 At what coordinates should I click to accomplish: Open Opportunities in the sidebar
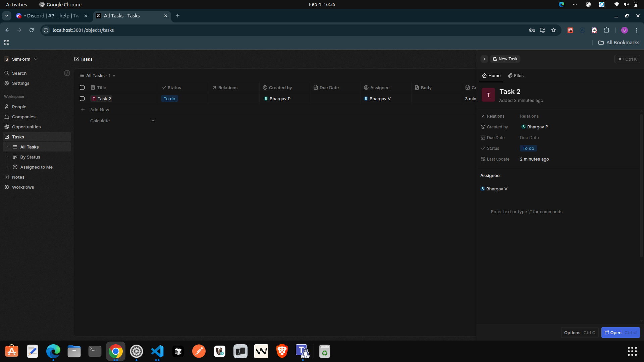click(x=26, y=127)
